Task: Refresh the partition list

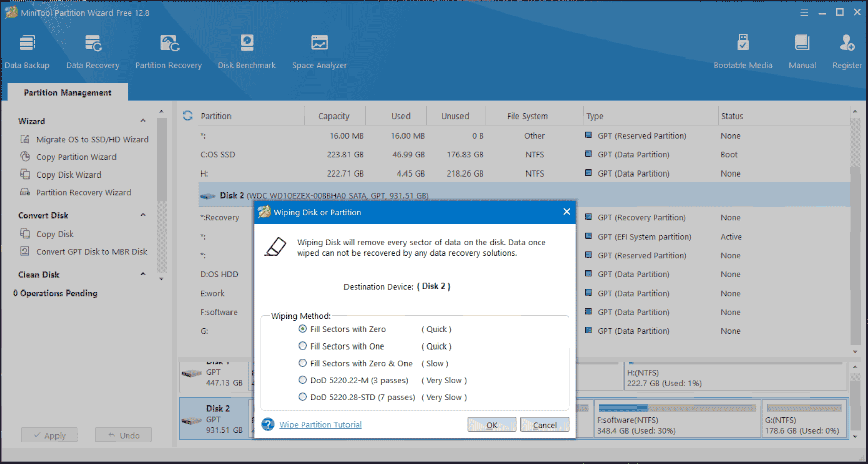Action: (x=187, y=115)
